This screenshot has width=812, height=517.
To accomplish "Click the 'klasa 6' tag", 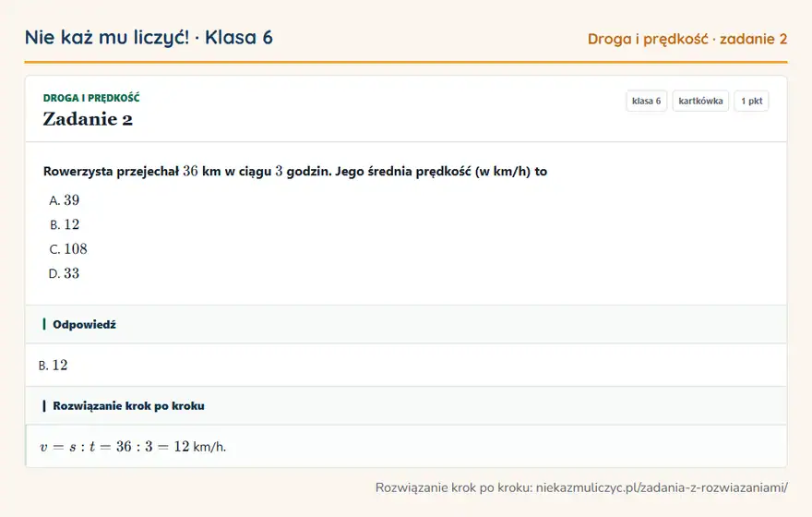I will point(646,101).
